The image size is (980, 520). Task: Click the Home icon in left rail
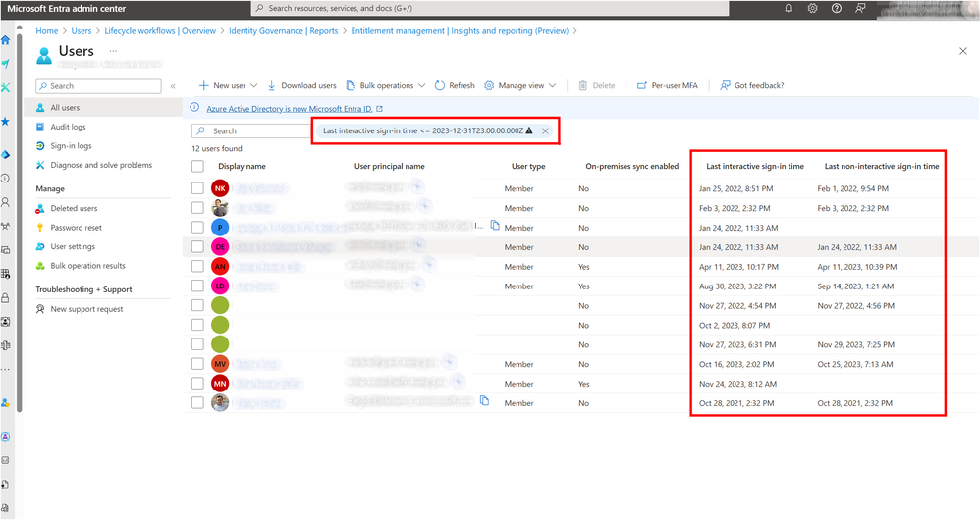(6, 40)
